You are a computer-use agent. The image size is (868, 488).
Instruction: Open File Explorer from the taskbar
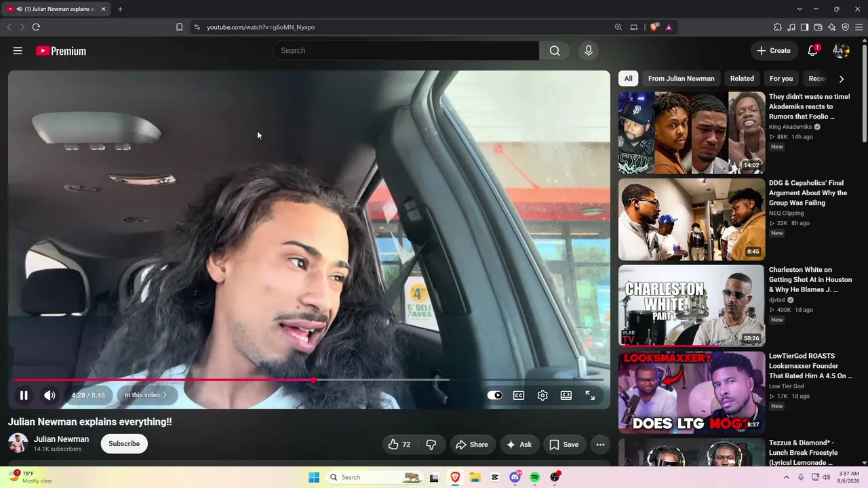475,477
